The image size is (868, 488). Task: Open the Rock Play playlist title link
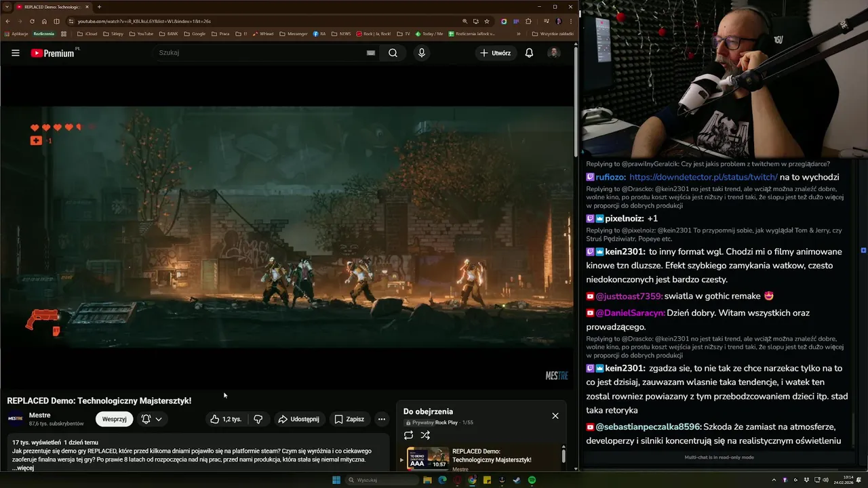pyautogui.click(x=446, y=423)
